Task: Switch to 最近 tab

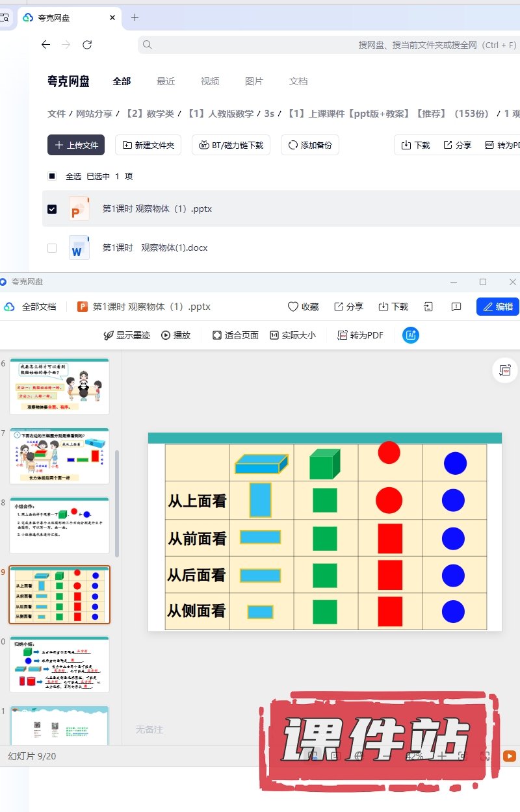Action: tap(166, 81)
